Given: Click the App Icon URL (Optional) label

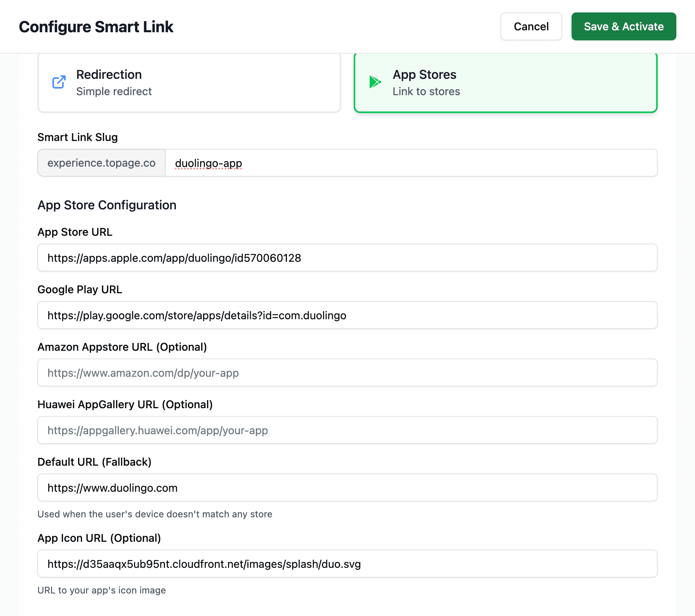Looking at the screenshot, I should coord(99,538).
